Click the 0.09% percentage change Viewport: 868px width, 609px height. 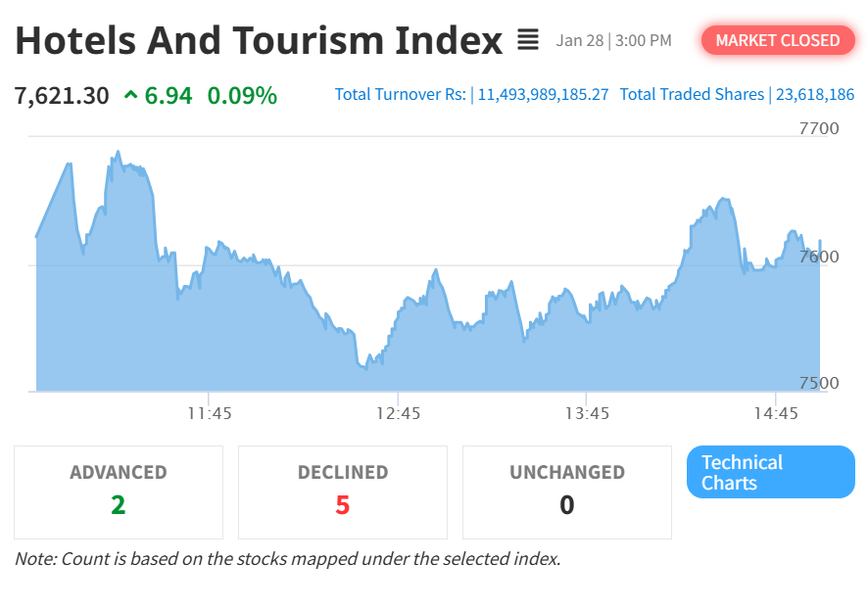point(242,96)
